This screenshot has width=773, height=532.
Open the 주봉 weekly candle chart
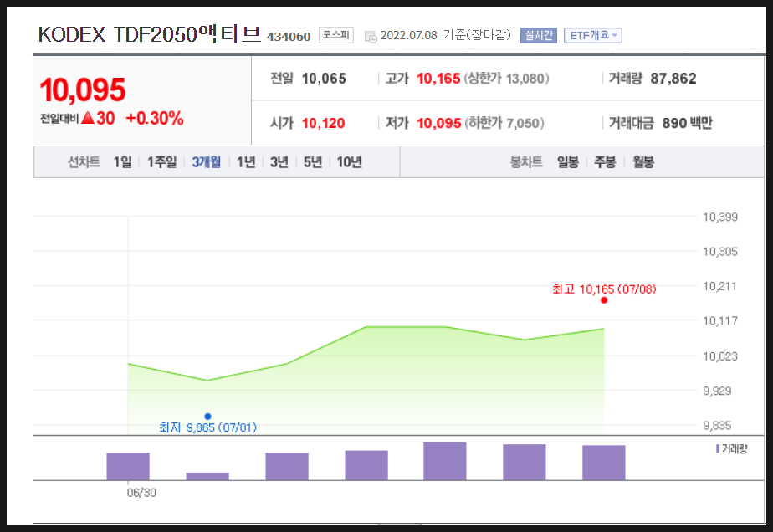click(x=606, y=161)
